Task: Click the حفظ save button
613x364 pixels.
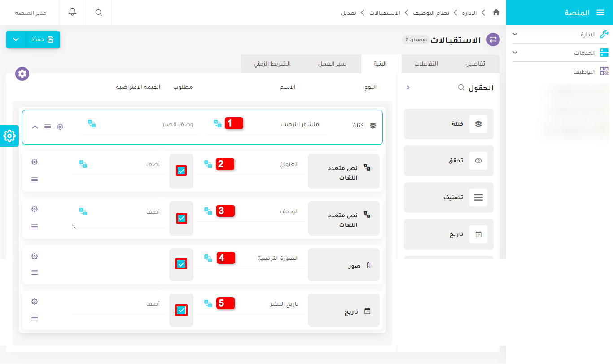Action: tap(43, 39)
